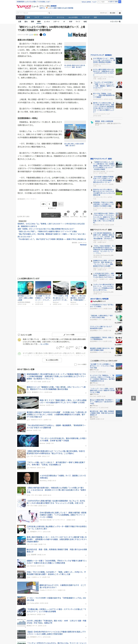The height and width of the screenshot is (644, 138).
Task: Click the マイページ link
Action: coord(103,13)
